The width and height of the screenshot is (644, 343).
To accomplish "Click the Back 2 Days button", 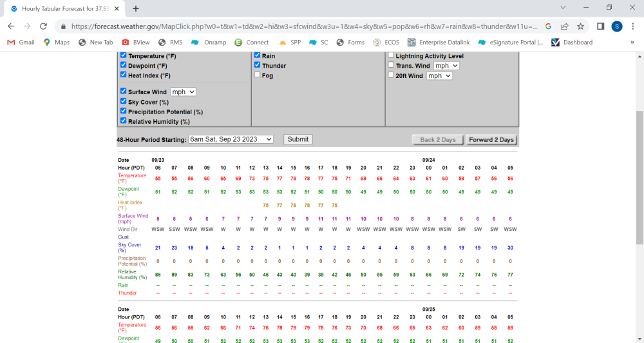I will click(x=438, y=140).
